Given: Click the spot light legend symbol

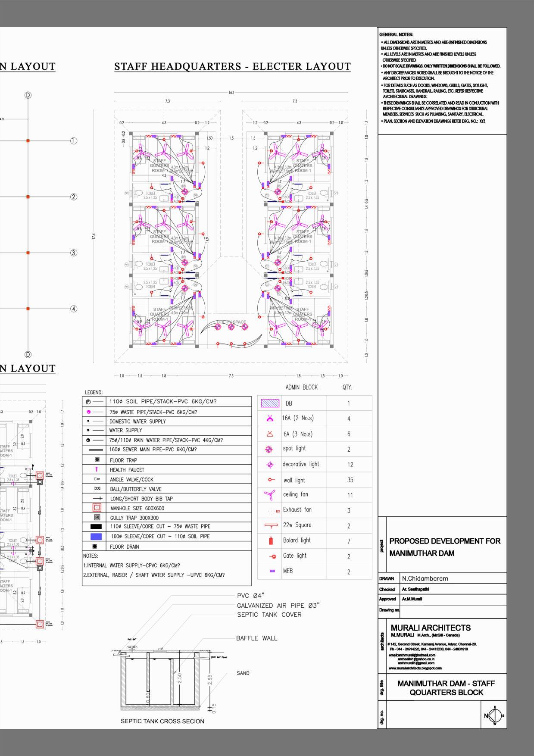Looking at the screenshot, I should [x=269, y=449].
